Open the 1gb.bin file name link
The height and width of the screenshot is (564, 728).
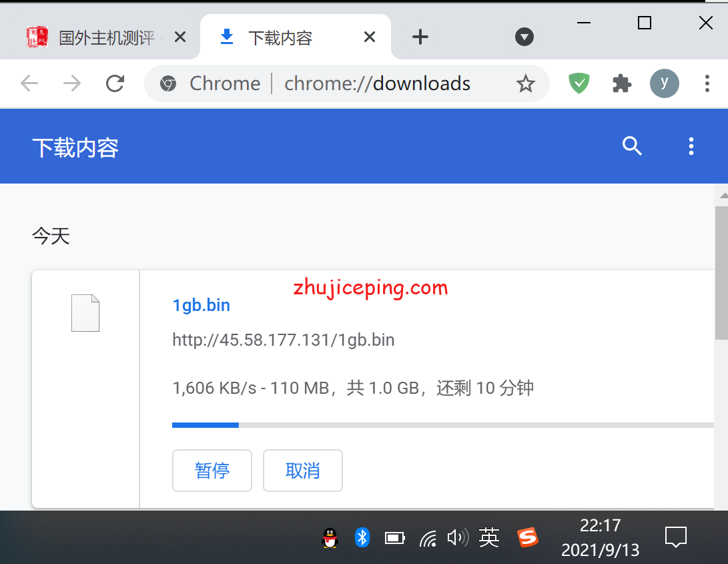point(202,306)
